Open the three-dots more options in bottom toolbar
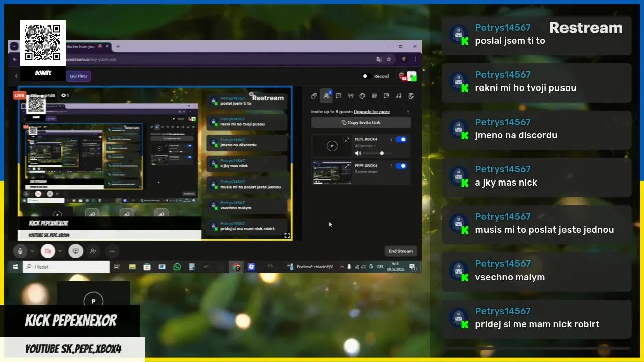 pos(112,251)
